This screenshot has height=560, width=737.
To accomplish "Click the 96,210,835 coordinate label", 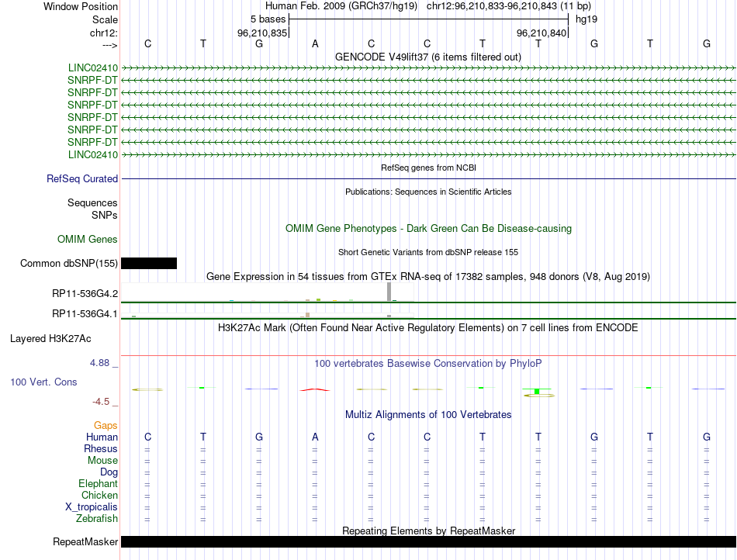I will 262,33.
